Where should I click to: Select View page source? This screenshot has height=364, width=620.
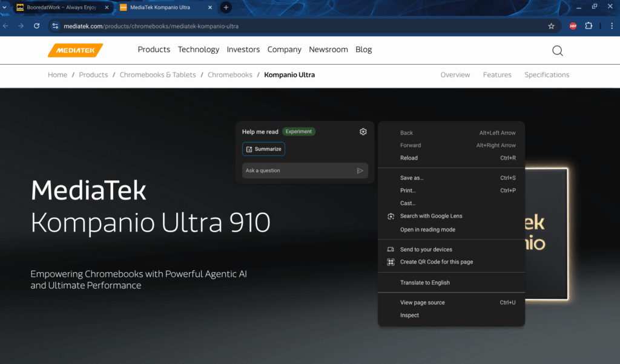[x=451, y=302]
